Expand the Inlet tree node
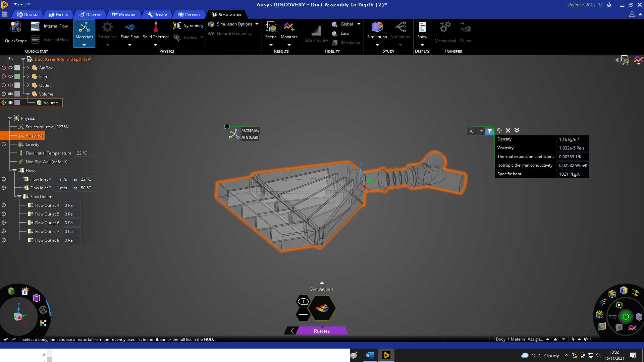The image size is (644, 362). click(28, 77)
